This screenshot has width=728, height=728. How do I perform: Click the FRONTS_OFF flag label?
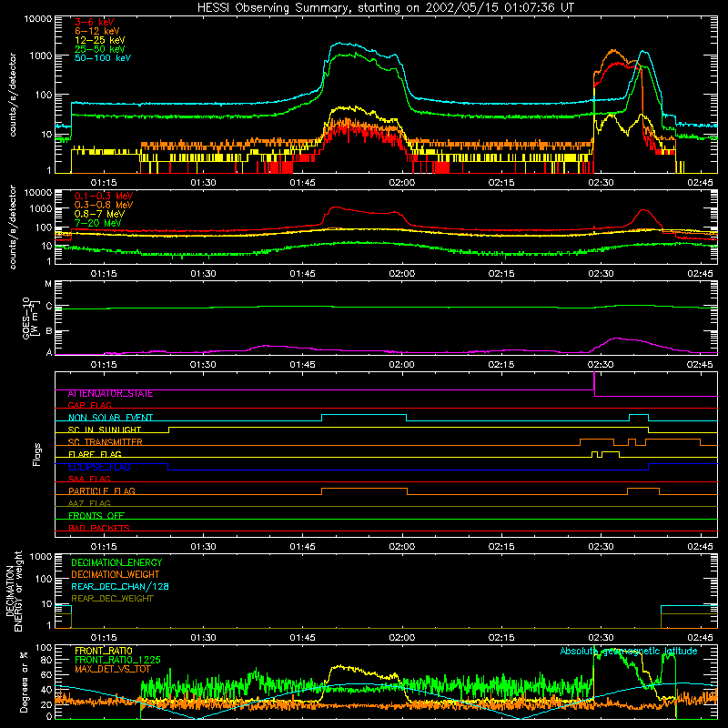[x=96, y=516]
